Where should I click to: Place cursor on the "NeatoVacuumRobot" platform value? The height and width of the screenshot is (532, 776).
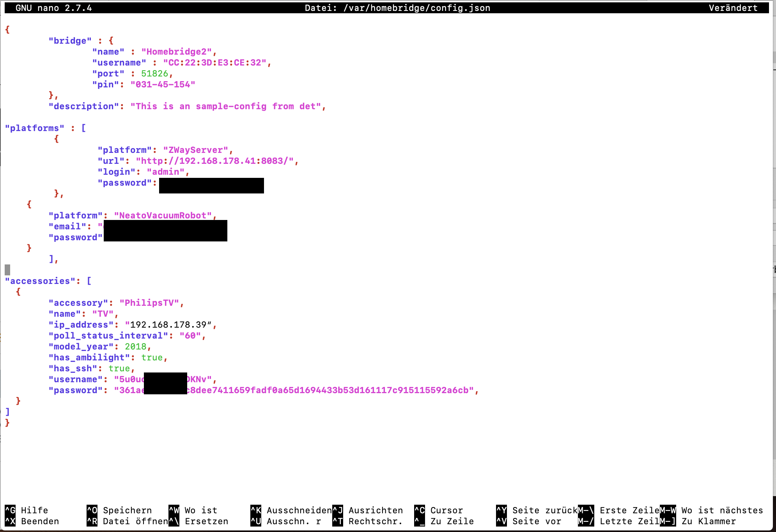(163, 215)
